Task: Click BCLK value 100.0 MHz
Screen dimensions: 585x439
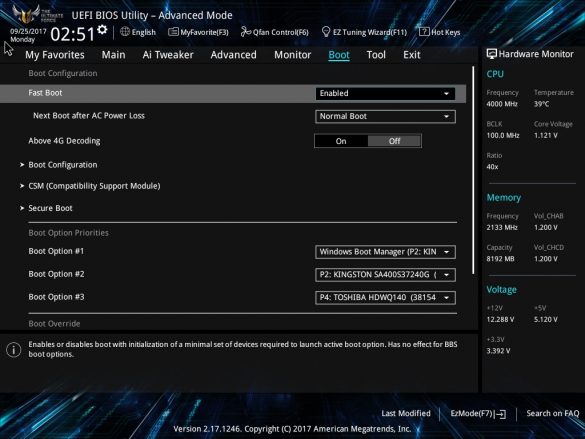Action: point(503,135)
